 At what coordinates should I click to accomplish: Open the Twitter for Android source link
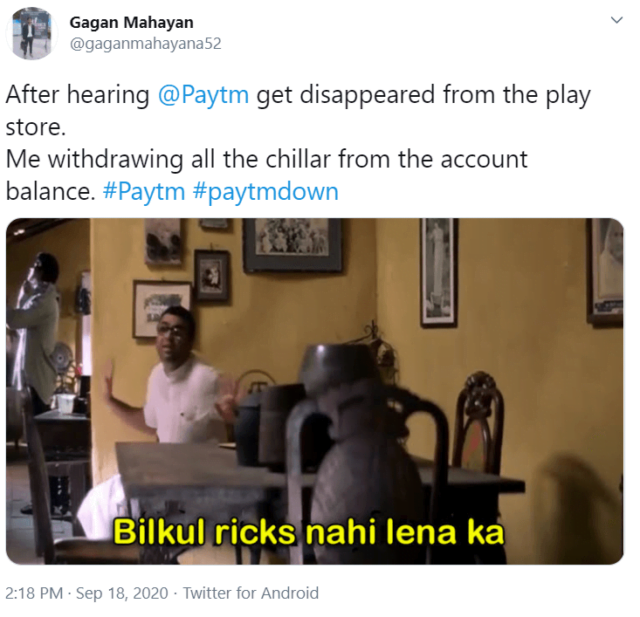[x=251, y=593]
